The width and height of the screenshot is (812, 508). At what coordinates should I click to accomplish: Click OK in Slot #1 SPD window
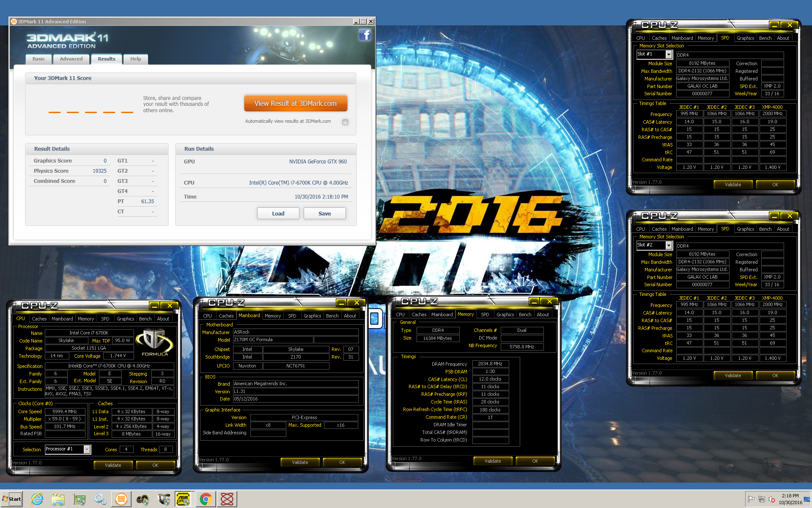tap(775, 185)
